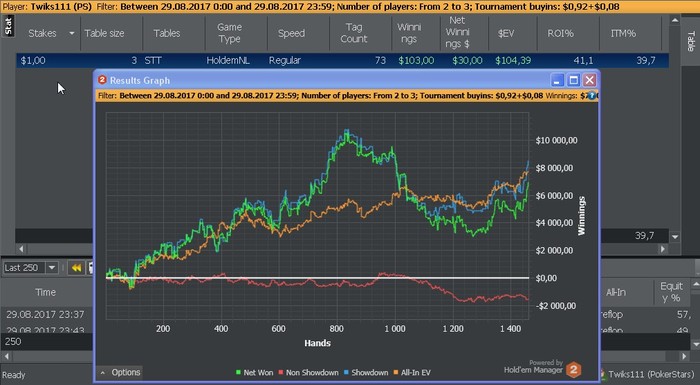
Task: Click the $103,00 winnings cell
Action: point(416,60)
